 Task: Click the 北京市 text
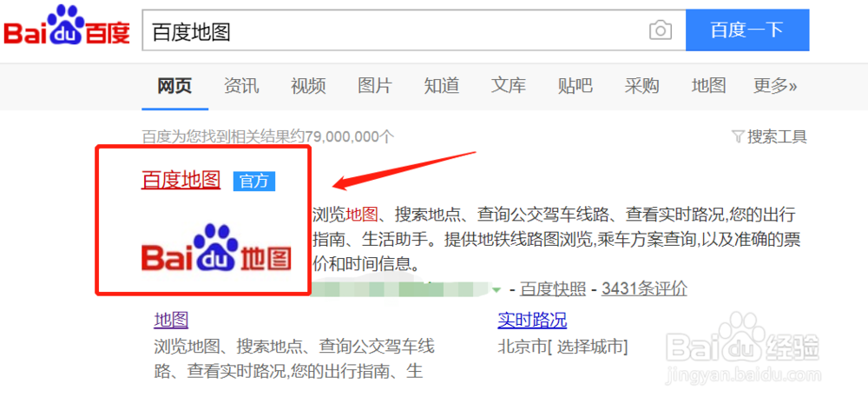[522, 348]
